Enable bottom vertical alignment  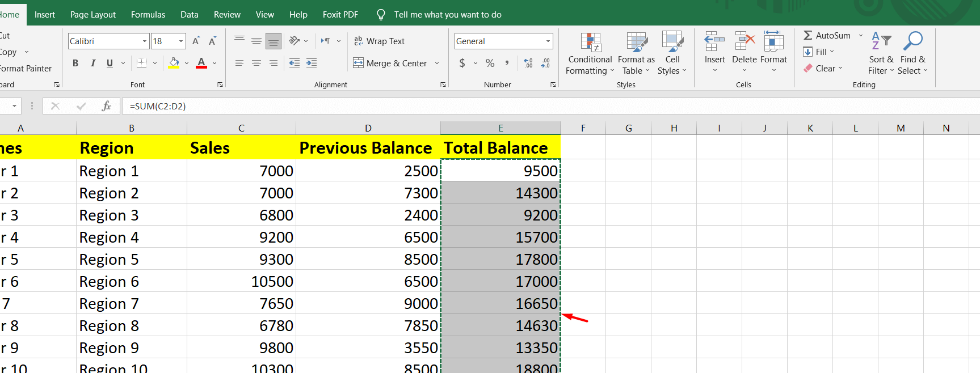(x=274, y=41)
